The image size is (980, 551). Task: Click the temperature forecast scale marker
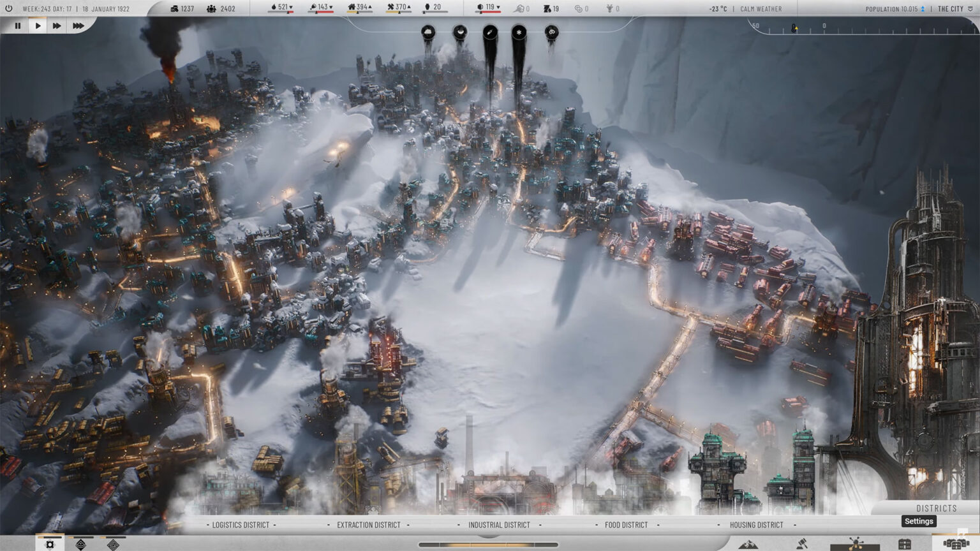point(794,28)
